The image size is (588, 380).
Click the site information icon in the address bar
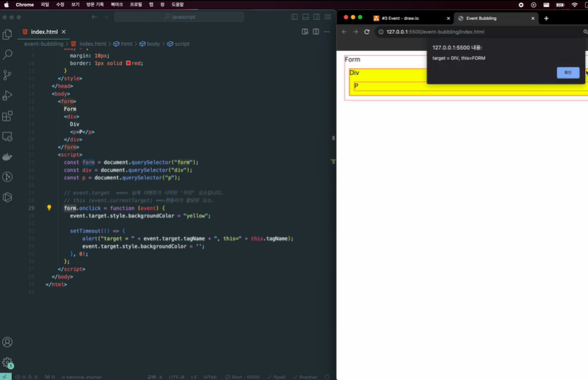pos(381,32)
